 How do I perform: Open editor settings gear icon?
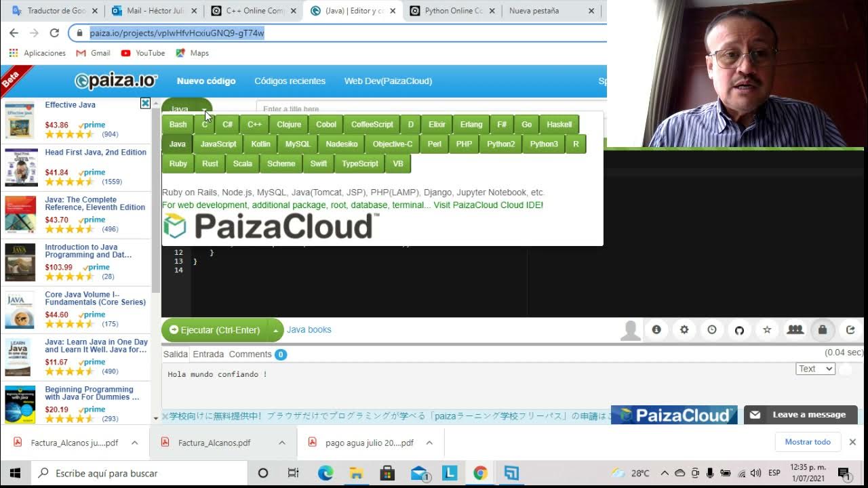click(684, 329)
